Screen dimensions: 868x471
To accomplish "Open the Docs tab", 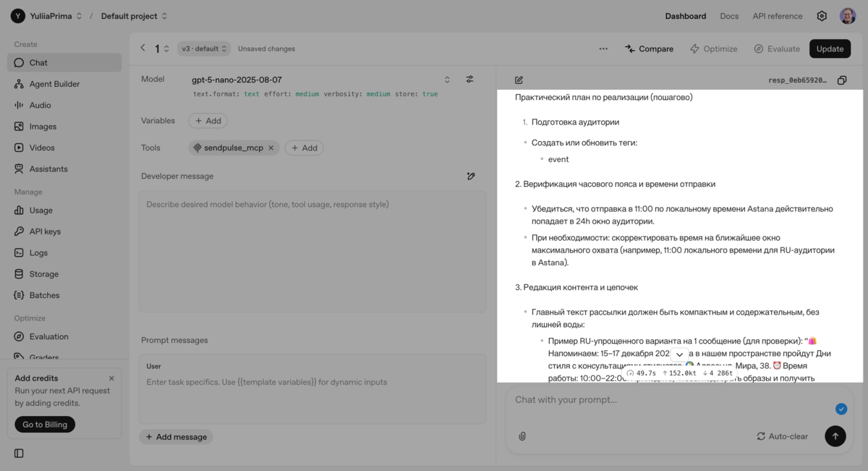I will pos(729,16).
